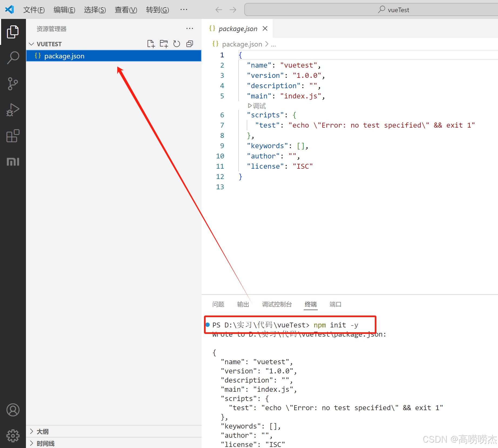The height and width of the screenshot is (448, 498).
Task: Refresh the Explorer with the refresh icon
Action: [x=177, y=44]
